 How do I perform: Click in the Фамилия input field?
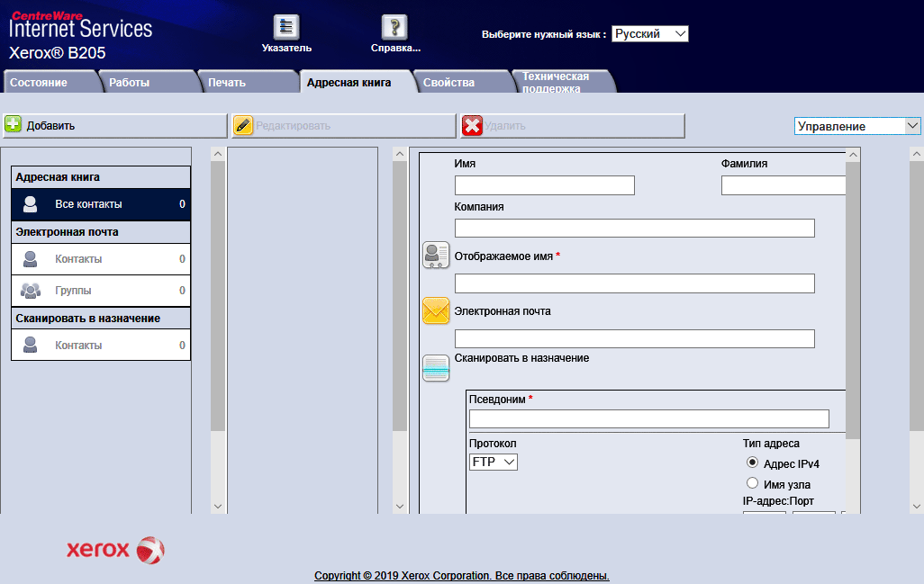point(784,185)
